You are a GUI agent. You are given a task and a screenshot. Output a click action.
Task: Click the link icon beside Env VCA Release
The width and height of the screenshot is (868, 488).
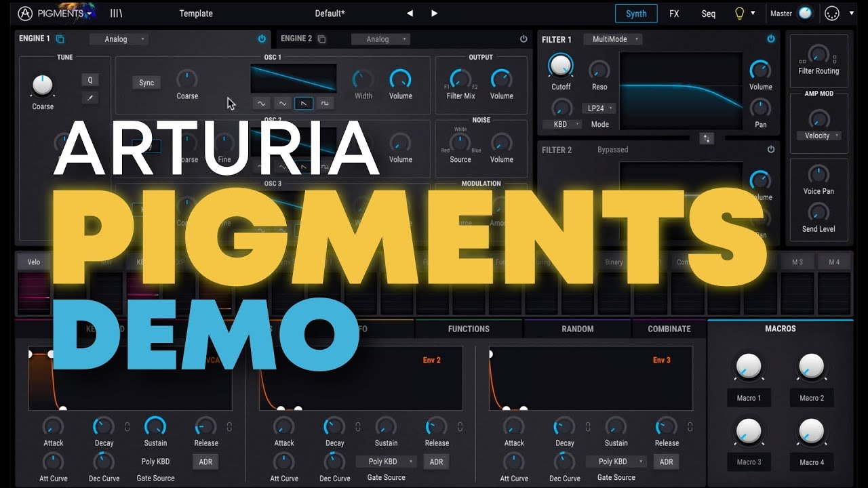click(x=229, y=427)
